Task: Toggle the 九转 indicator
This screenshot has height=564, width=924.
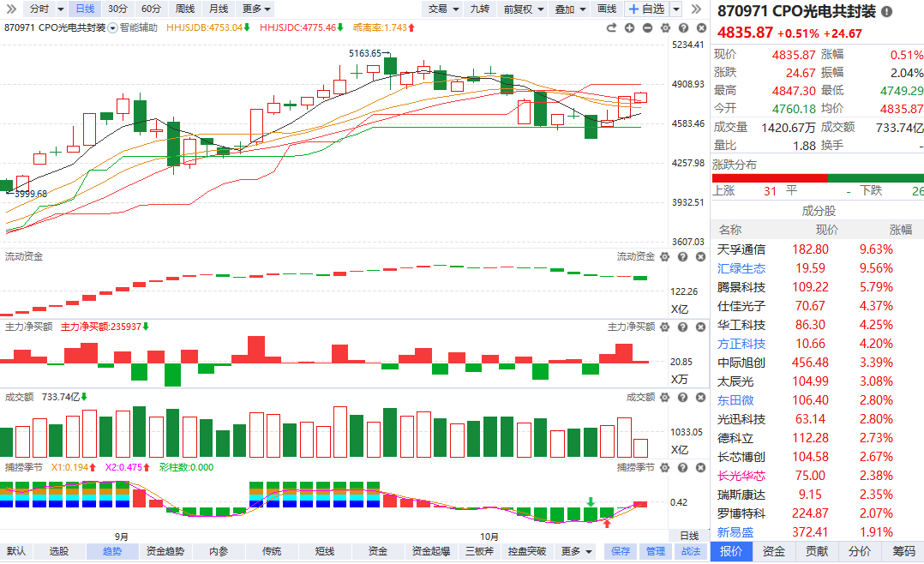Action: (480, 9)
